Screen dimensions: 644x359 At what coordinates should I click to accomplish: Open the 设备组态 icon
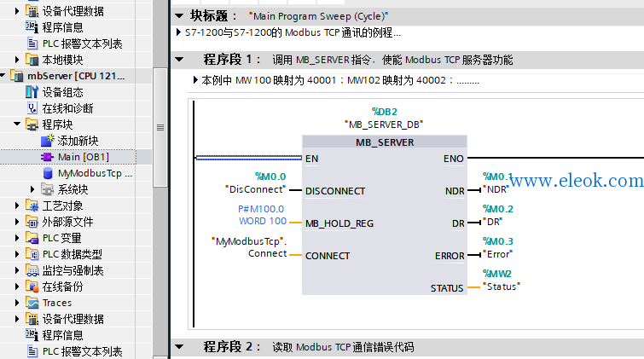click(x=32, y=92)
